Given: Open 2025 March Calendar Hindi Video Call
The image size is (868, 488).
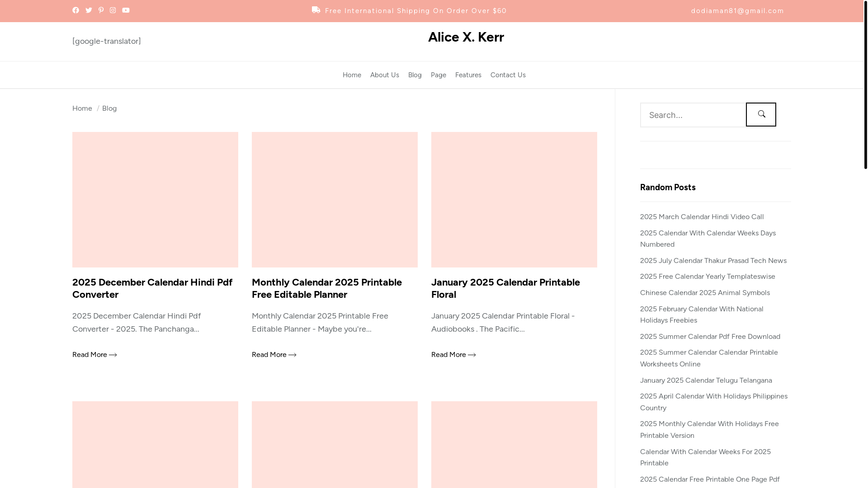Looking at the screenshot, I should 702,217.
